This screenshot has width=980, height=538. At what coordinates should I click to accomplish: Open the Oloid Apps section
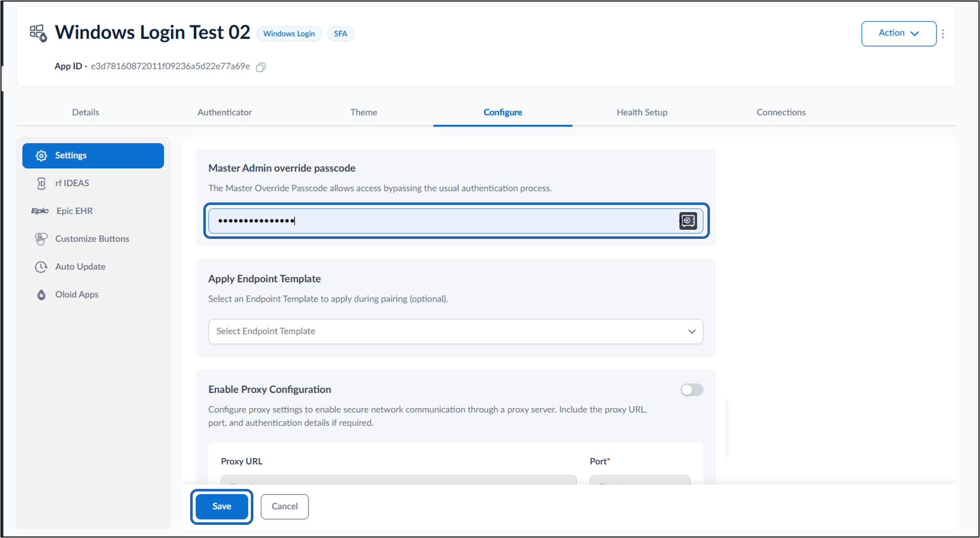pos(93,295)
